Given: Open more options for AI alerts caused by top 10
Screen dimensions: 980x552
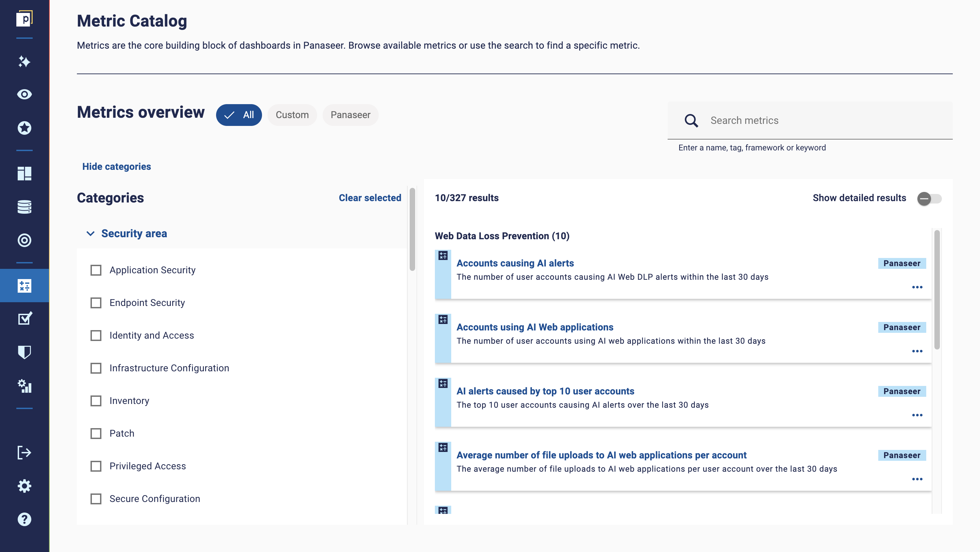Looking at the screenshot, I should [x=917, y=415].
